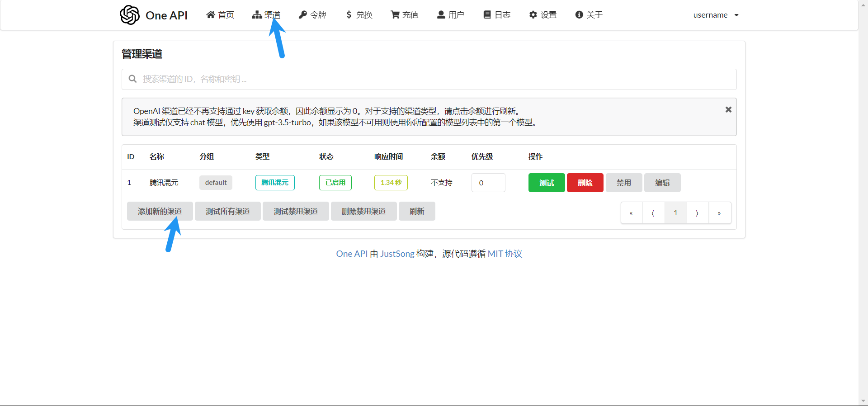Click 添加新的渠道 button
The image size is (868, 406).
(x=160, y=211)
